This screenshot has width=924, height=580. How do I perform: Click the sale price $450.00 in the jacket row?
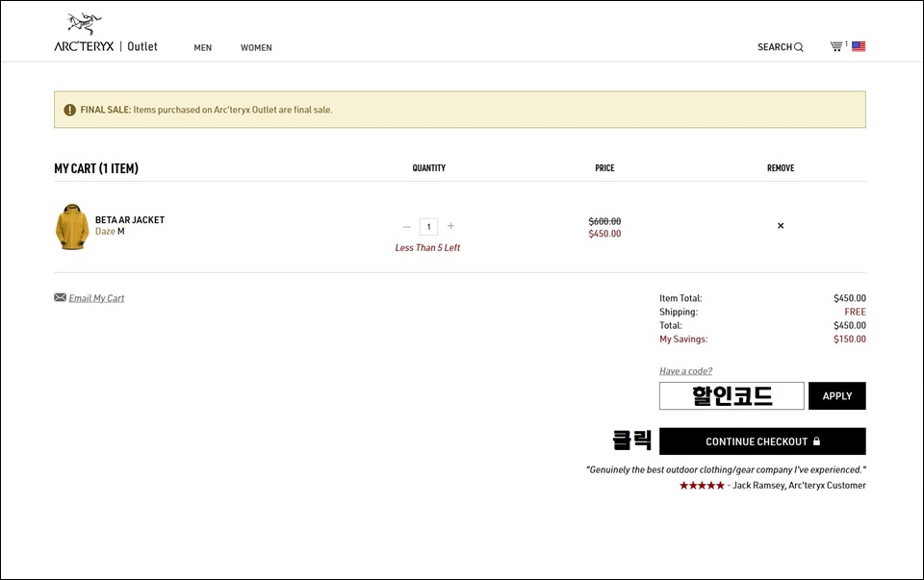pyautogui.click(x=604, y=234)
